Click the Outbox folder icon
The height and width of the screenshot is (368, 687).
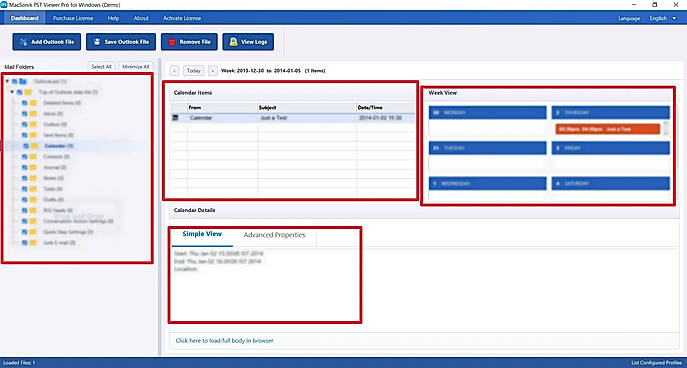click(33, 124)
